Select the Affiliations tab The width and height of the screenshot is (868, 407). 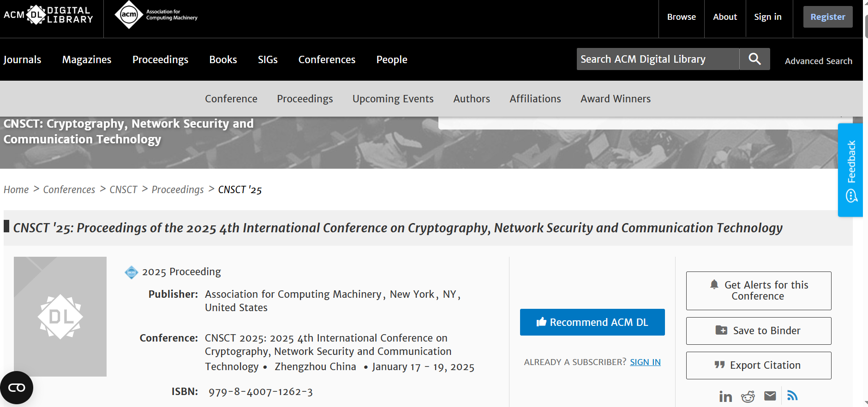pos(535,99)
